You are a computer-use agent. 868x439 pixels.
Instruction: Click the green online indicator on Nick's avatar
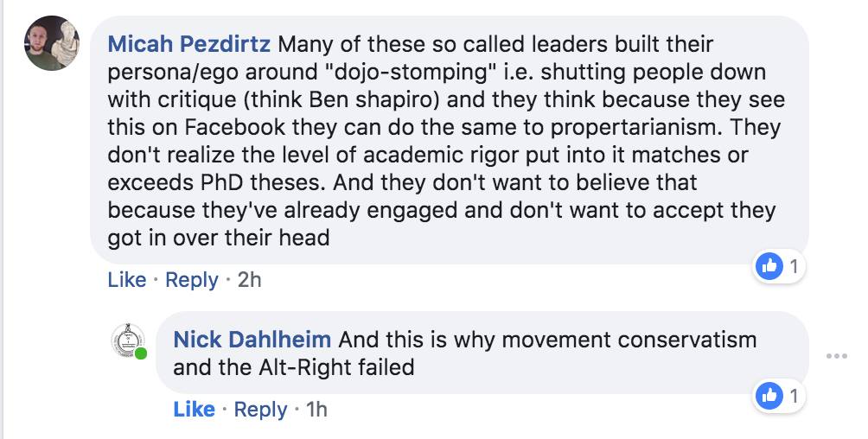pyautogui.click(x=140, y=354)
